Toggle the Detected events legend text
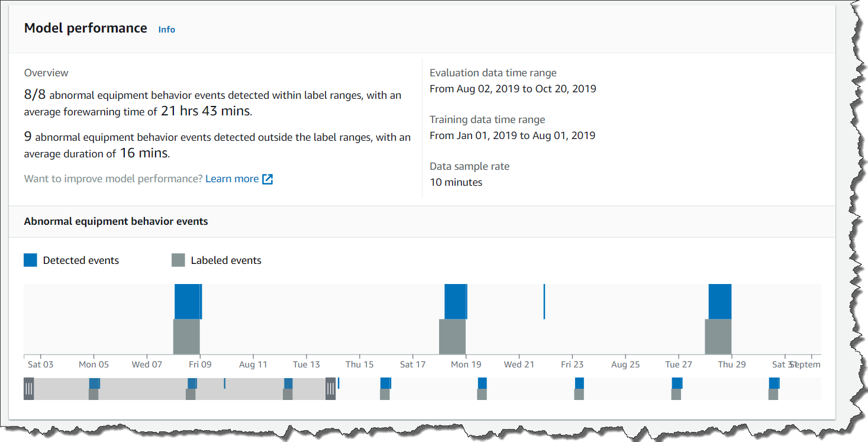 pos(80,260)
